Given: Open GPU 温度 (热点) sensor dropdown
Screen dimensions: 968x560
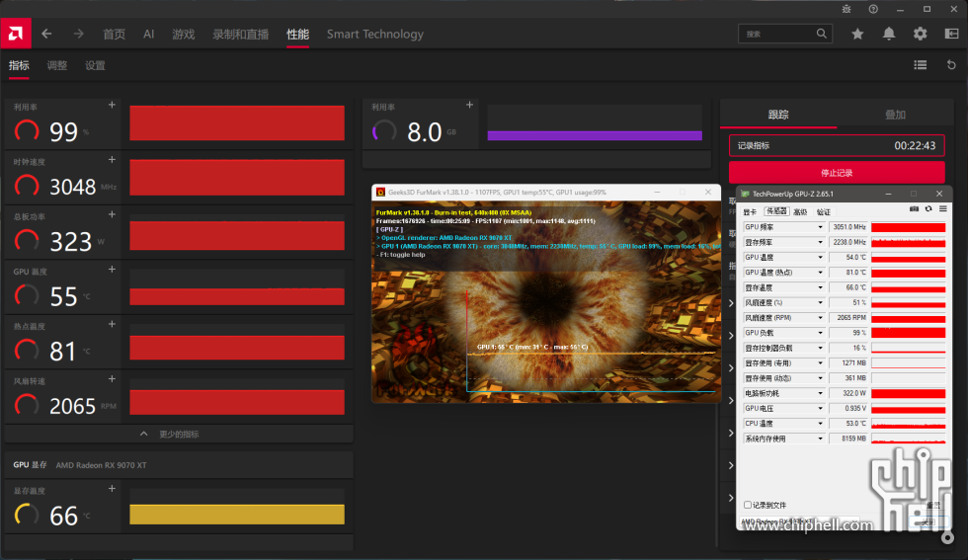Looking at the screenshot, I should (x=821, y=273).
